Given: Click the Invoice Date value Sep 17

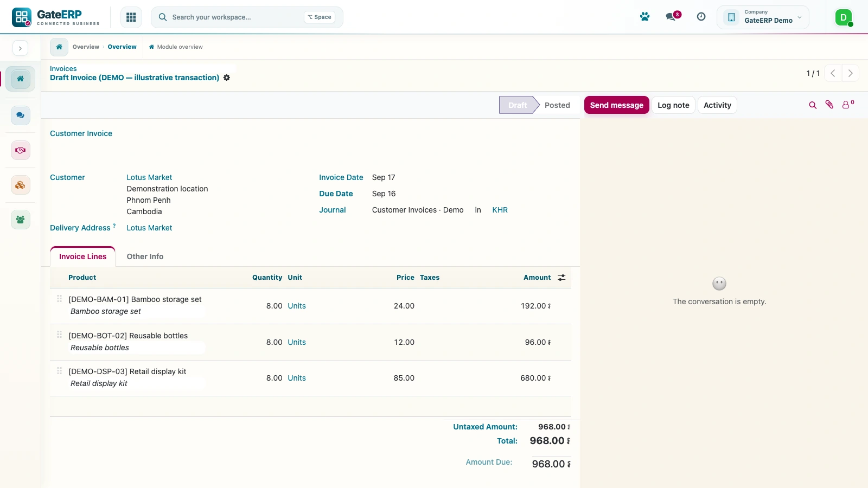Looking at the screenshot, I should 384,177.
